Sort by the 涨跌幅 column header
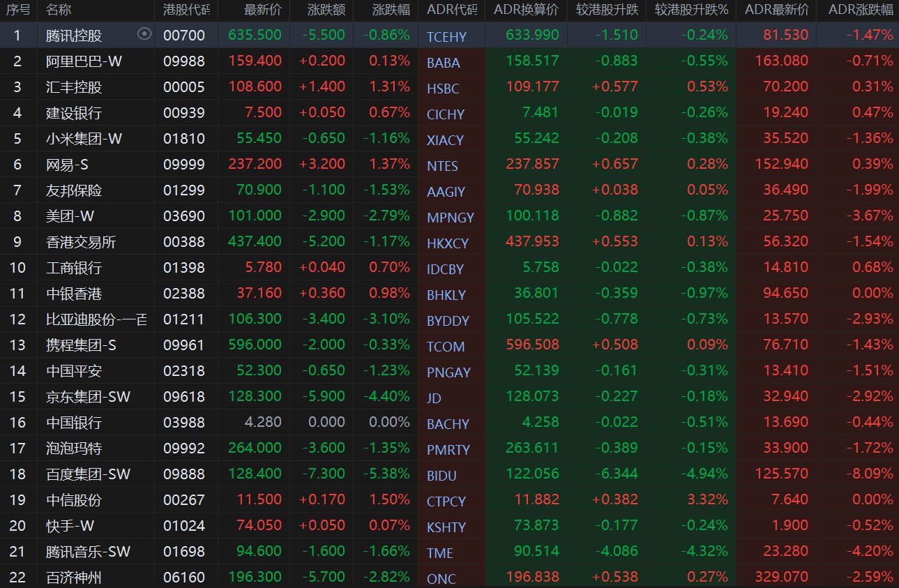Screen dimensions: 899x588 tap(391, 10)
